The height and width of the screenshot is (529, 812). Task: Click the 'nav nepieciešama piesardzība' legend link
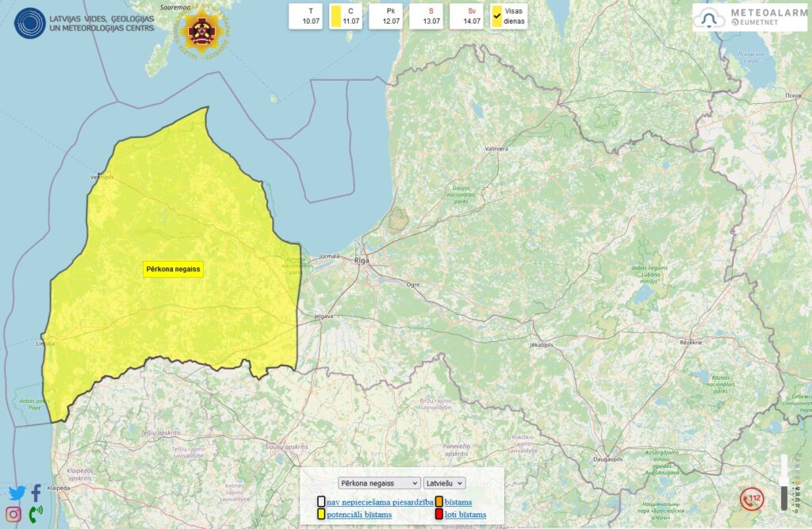pos(380,502)
